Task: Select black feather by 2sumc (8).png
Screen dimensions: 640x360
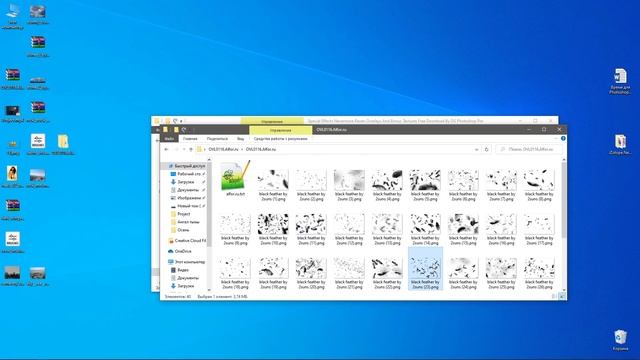Action: (539, 185)
